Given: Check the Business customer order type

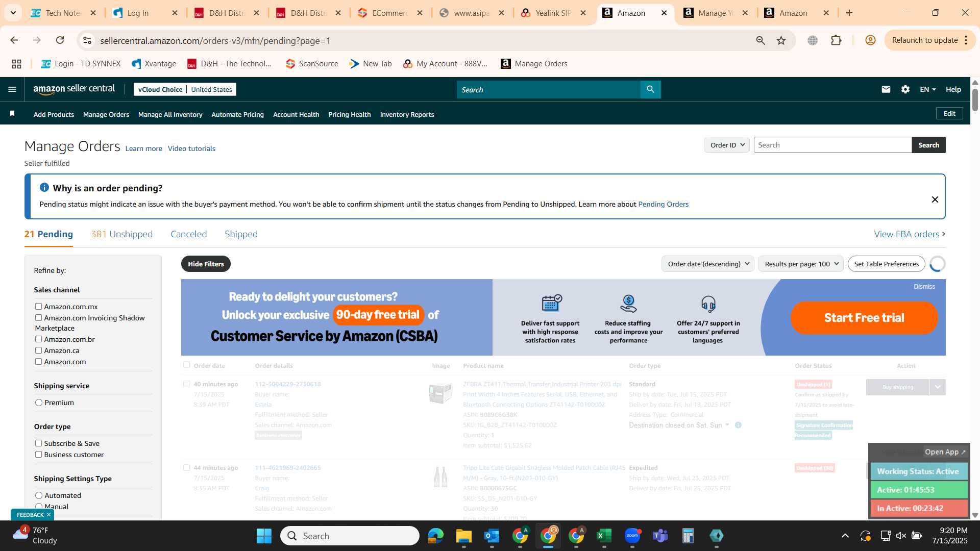Looking at the screenshot, I should [38, 454].
